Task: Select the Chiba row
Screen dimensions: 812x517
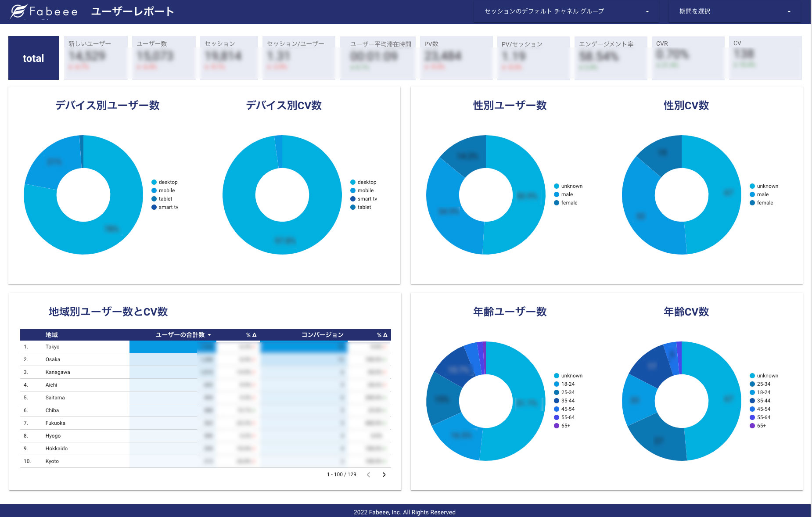Action: click(x=205, y=410)
